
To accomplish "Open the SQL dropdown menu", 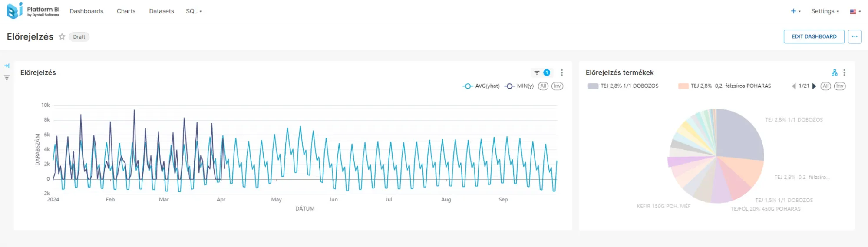I will coord(194,11).
